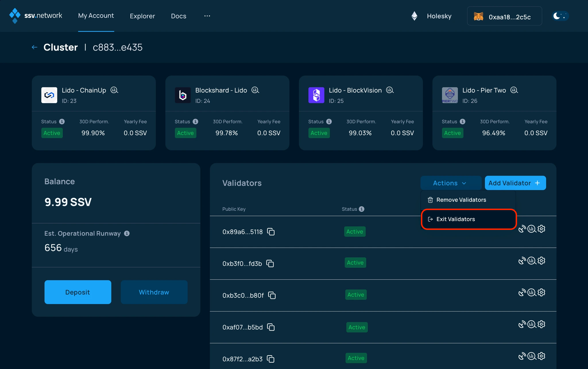Open settings gear for validator 0xb3c0...b80f
The width and height of the screenshot is (588, 369).
tap(541, 293)
